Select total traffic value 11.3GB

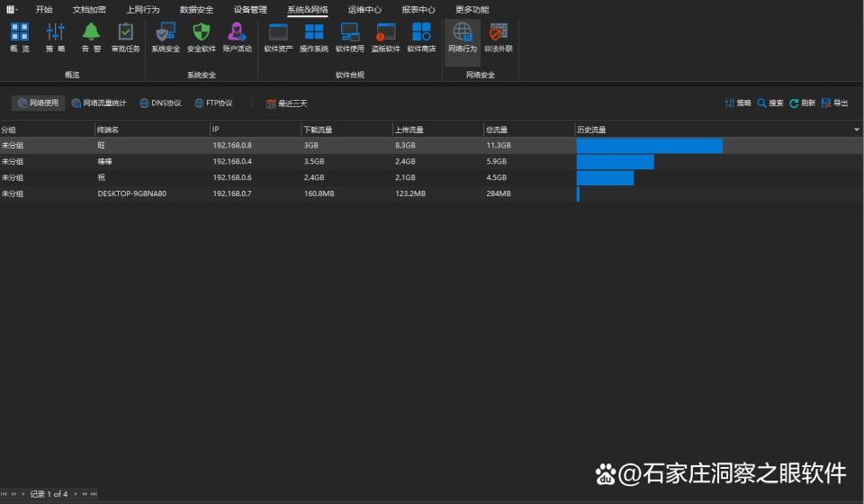click(498, 146)
